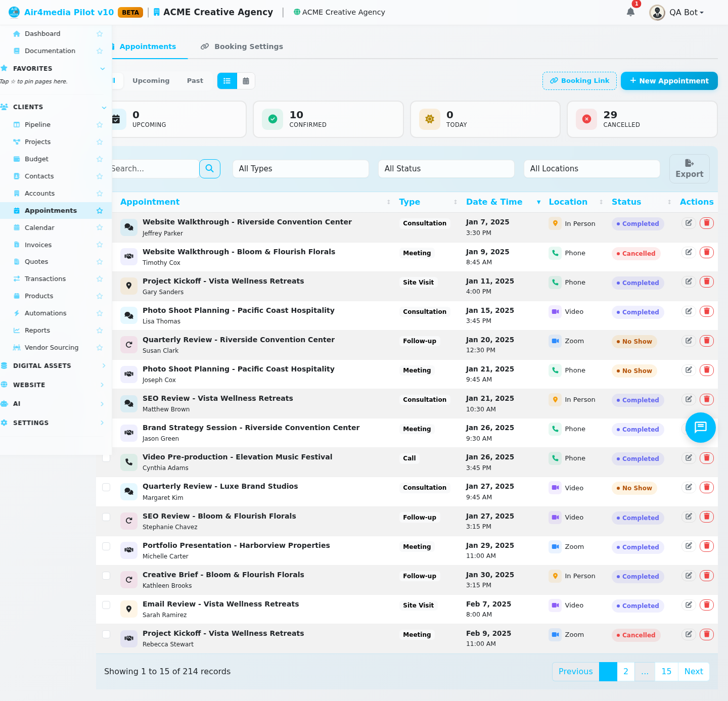Edit the Timothy Cox appointment
Viewport: 728px width, 701px height.
689,252
